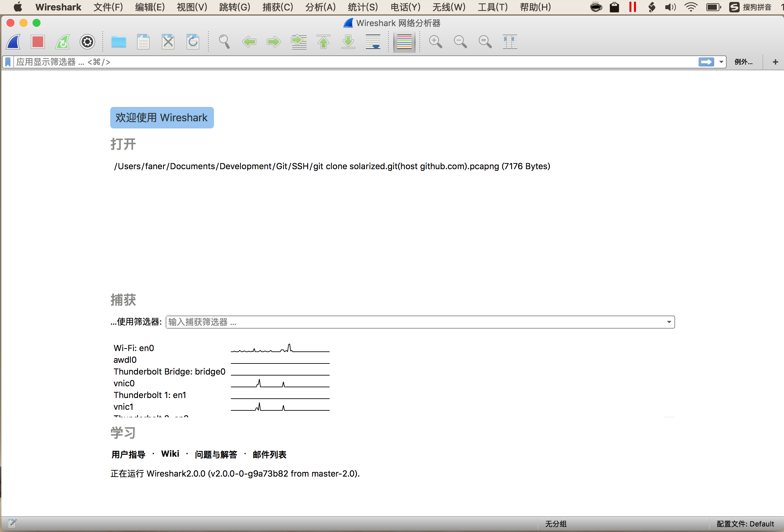The width and height of the screenshot is (784, 532).
Task: Open 编辑(E) menu
Action: click(150, 7)
